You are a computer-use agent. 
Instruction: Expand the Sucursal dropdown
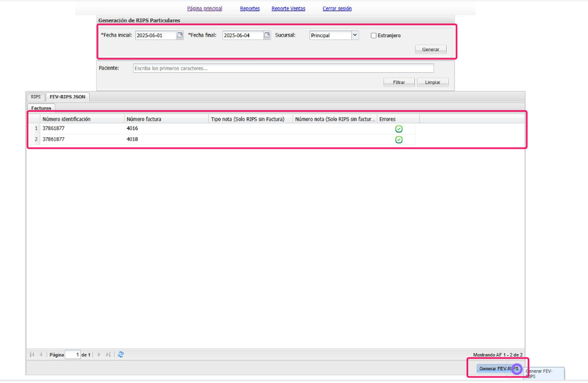point(355,35)
